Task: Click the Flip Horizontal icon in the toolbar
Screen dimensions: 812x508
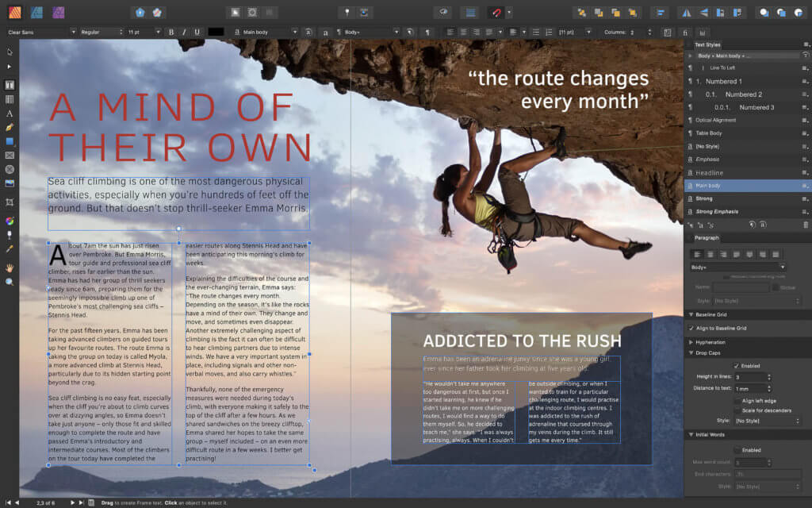Action: (x=685, y=13)
